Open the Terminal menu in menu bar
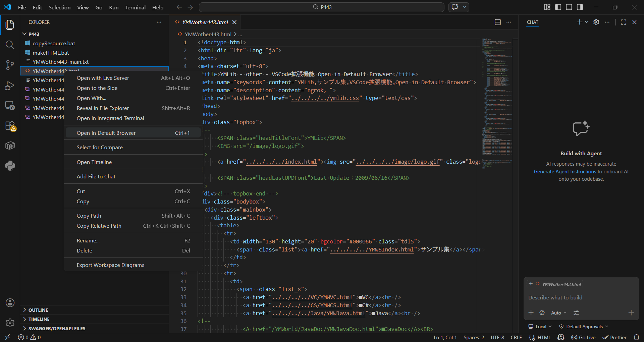644x342 pixels. point(135,7)
